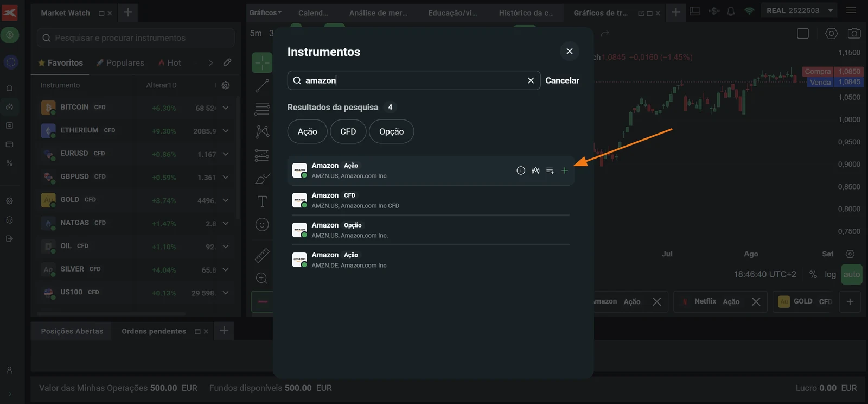Add Amazon AMZN.US stock with plus icon
The width and height of the screenshot is (868, 404).
tap(564, 171)
